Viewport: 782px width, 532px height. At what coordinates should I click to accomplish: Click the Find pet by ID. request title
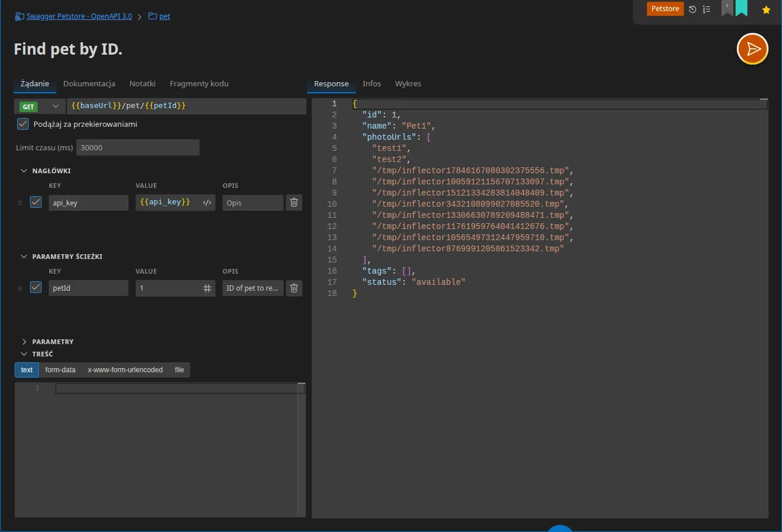coord(68,49)
